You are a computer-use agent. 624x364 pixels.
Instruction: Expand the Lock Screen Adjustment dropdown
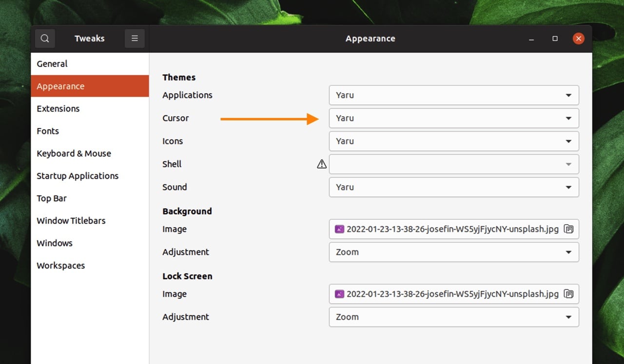[454, 317]
